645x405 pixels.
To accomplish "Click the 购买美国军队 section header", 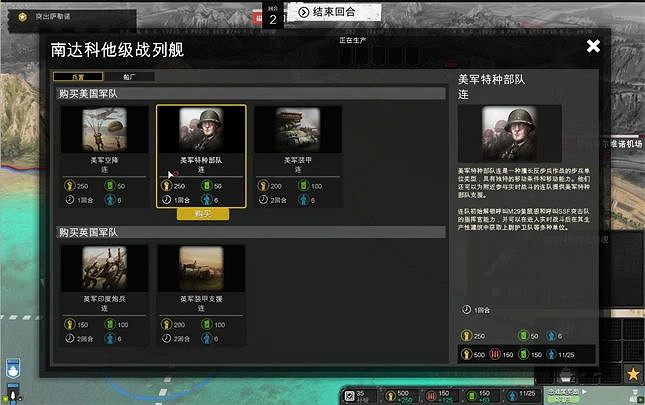I will [251, 93].
